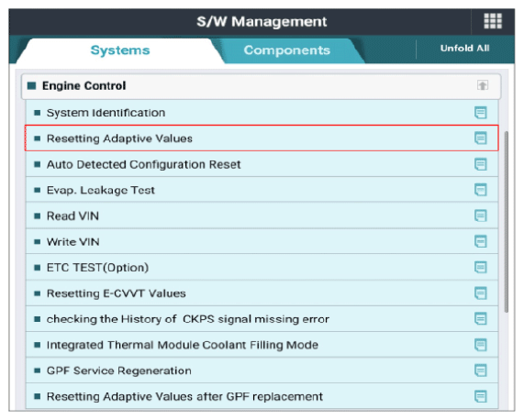Switch to the Components tab
The height and width of the screenshot is (420, 524).
click(286, 50)
